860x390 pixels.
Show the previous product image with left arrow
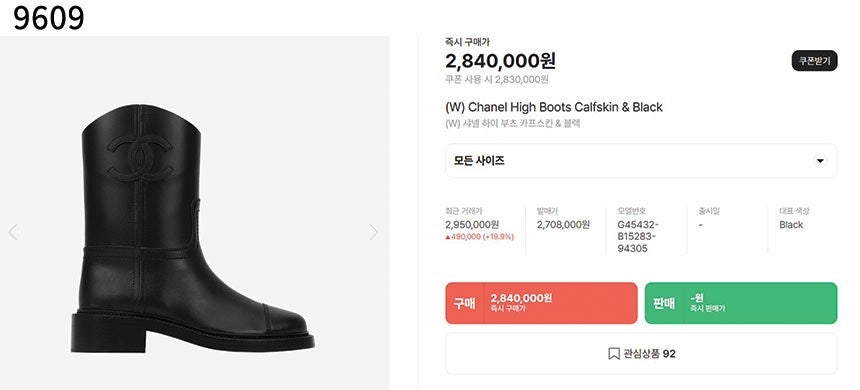click(x=13, y=232)
